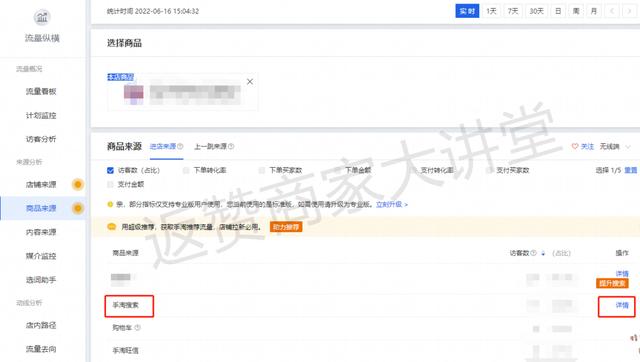Click the sort arrow next to 访客数
Image resolution: width=640 pixels, height=362 pixels.
pos(543,253)
